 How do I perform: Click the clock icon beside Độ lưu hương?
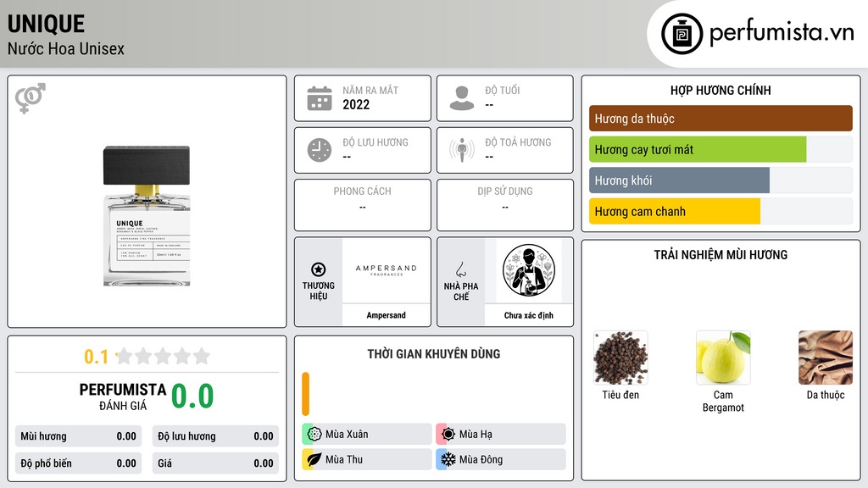pos(320,150)
